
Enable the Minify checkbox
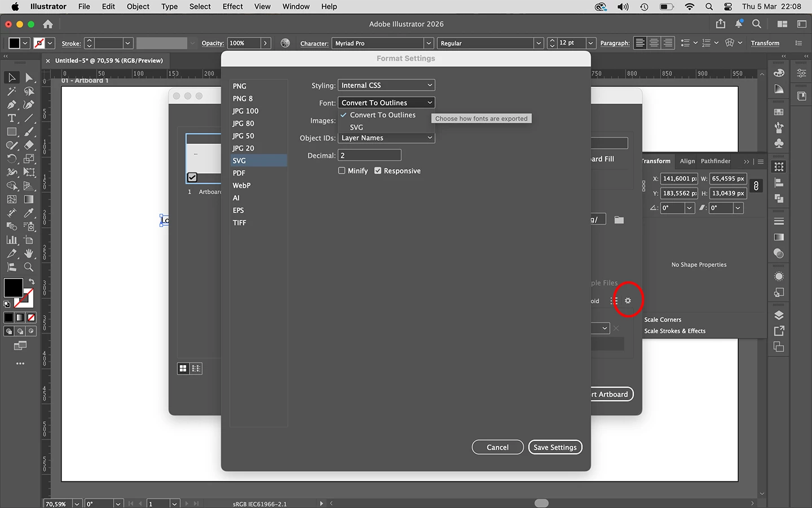click(x=342, y=170)
